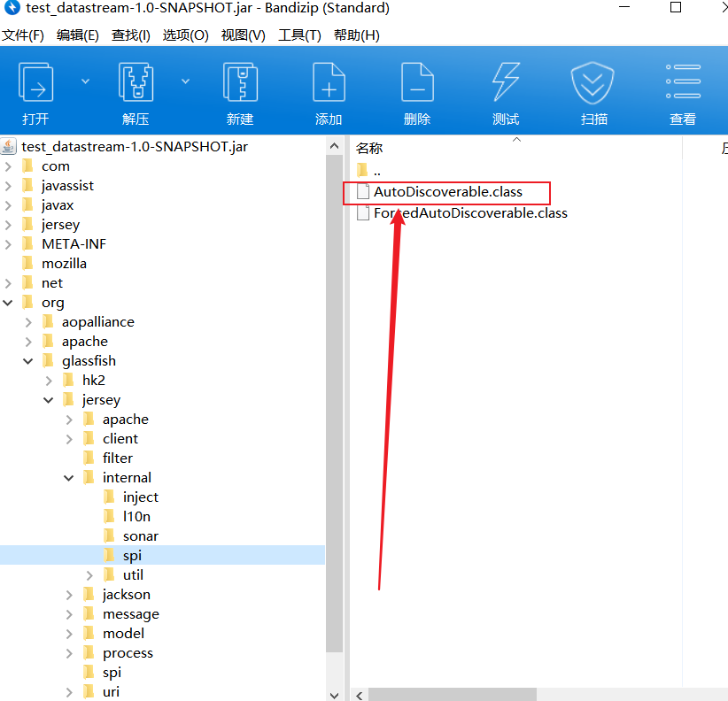Click the META-INF folder icon
Viewport: 728px width, 701px height.
(27, 244)
